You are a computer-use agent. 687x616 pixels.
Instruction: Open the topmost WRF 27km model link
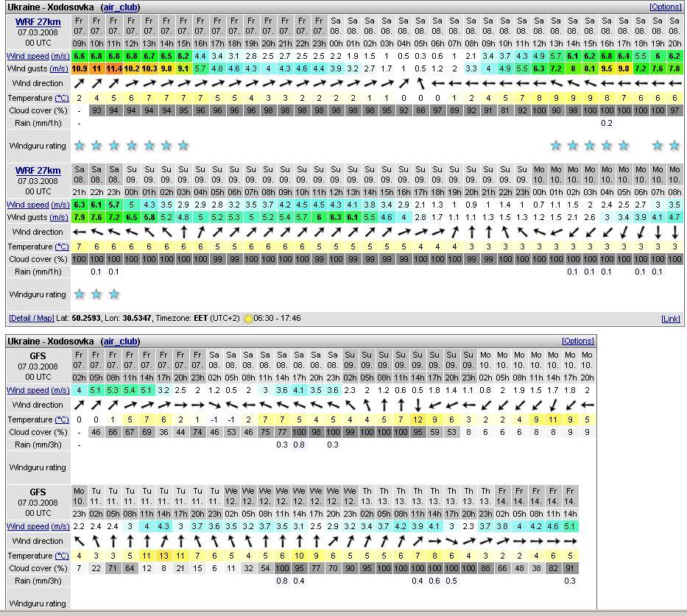[x=38, y=22]
